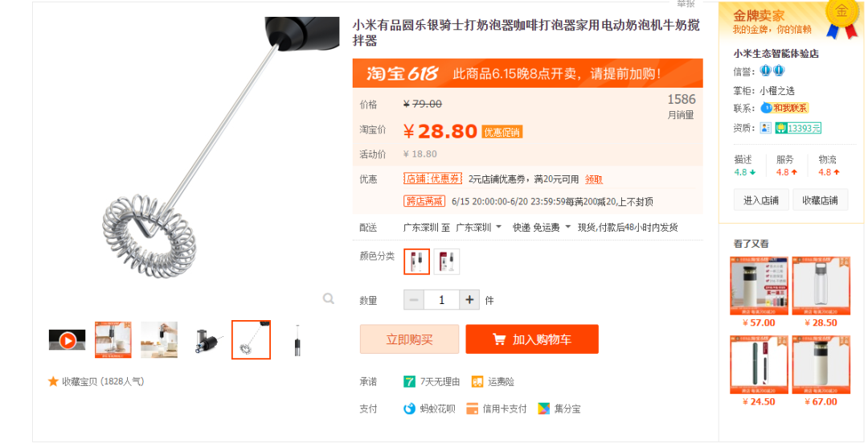Image resolution: width=868 pixels, height=448 pixels.
Task: Click the 7天无理由 green badge icon
Action: [409, 381]
